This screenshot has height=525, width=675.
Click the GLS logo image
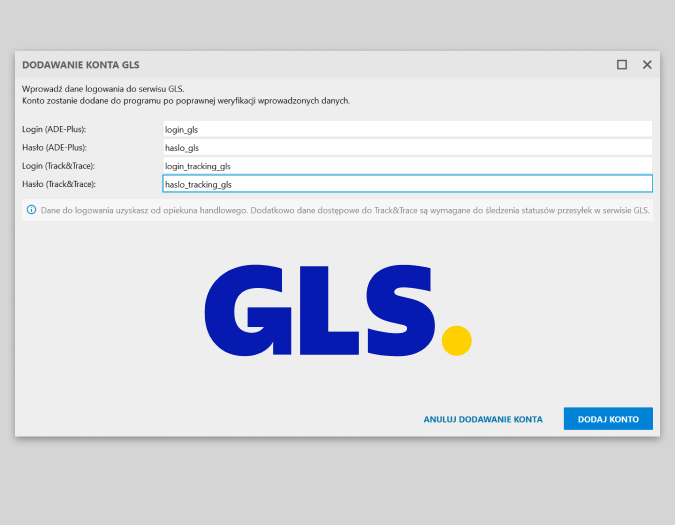pos(338,310)
